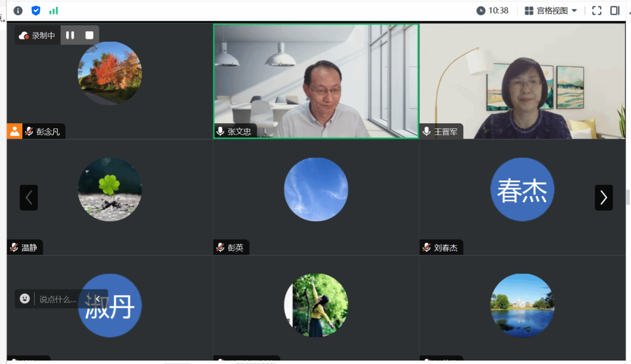
Task: Select 刘春杰's 春杰 avatar tile
Action: pyautogui.click(x=522, y=189)
